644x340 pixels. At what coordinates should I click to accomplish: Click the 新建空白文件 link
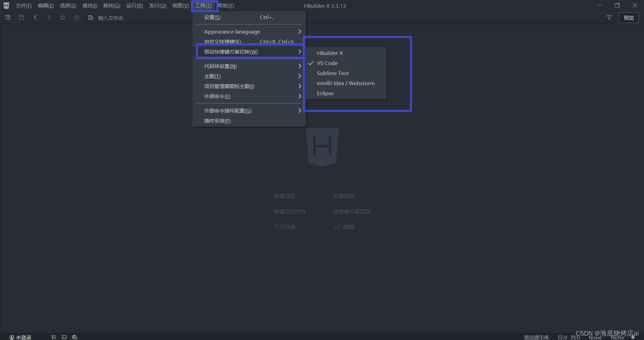pyautogui.click(x=290, y=211)
